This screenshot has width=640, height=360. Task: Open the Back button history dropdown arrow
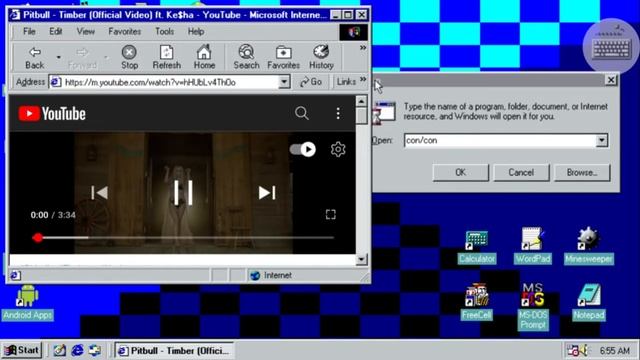tap(59, 58)
